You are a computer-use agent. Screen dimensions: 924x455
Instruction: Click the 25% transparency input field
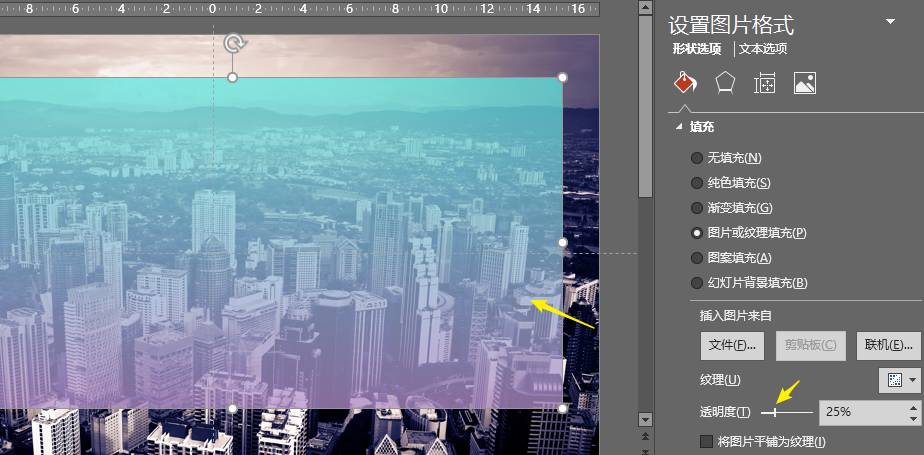pyautogui.click(x=863, y=412)
